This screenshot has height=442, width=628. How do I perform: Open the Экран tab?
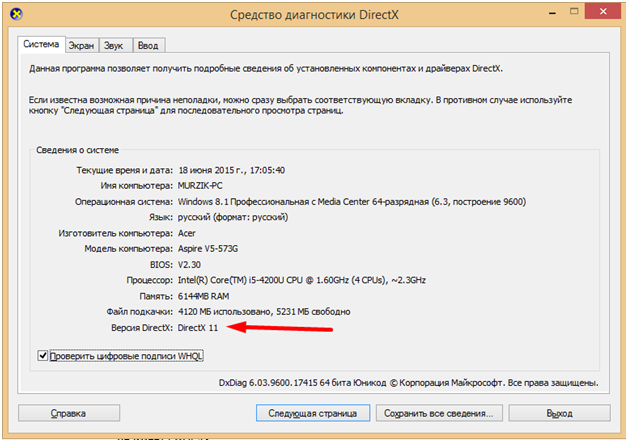pos(81,45)
